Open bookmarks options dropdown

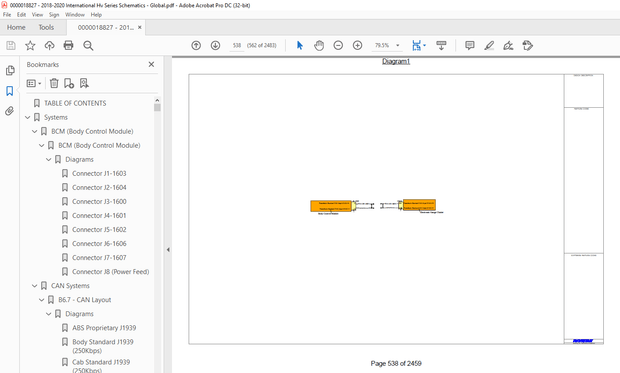[34, 83]
